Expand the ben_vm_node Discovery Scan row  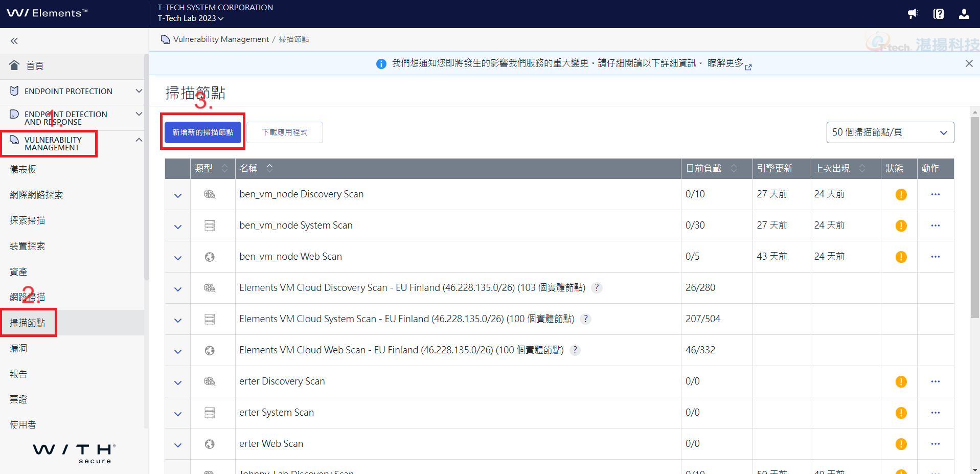point(178,195)
